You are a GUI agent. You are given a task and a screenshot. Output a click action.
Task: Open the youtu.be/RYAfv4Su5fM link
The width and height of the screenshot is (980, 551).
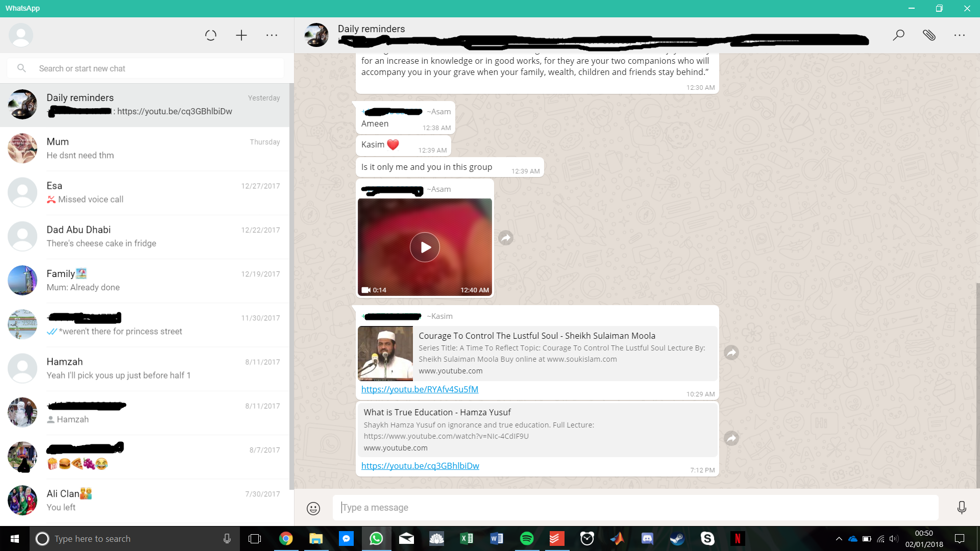(420, 389)
